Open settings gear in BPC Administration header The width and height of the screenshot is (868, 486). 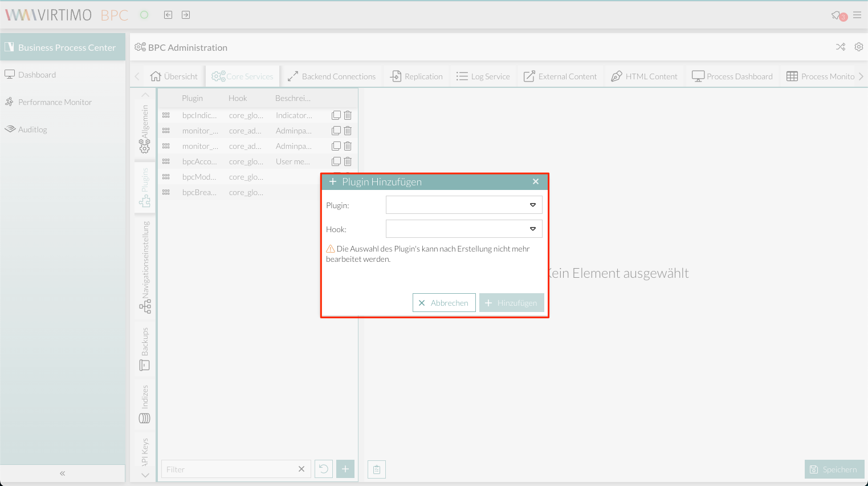tap(858, 47)
